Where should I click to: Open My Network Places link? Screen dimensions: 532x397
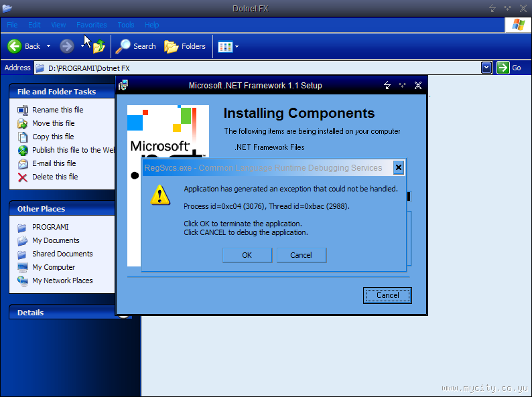62,281
